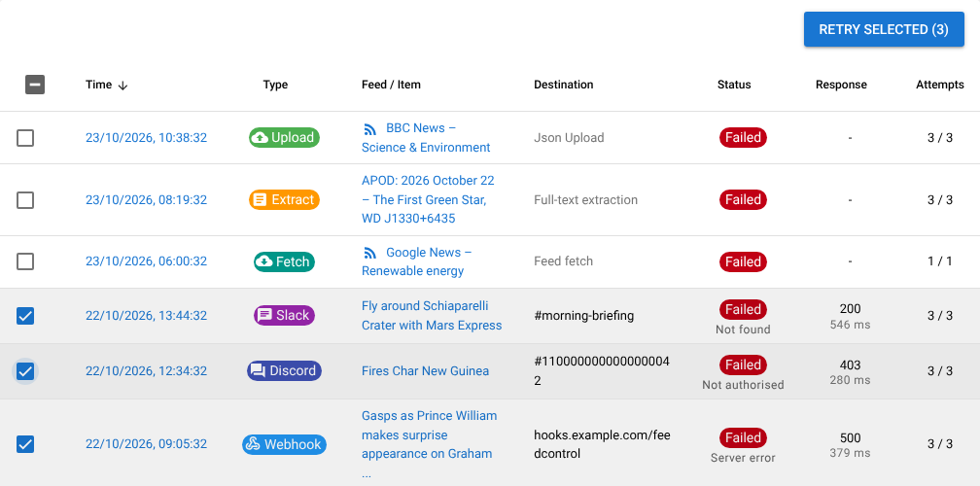Click the Type column header

click(276, 85)
